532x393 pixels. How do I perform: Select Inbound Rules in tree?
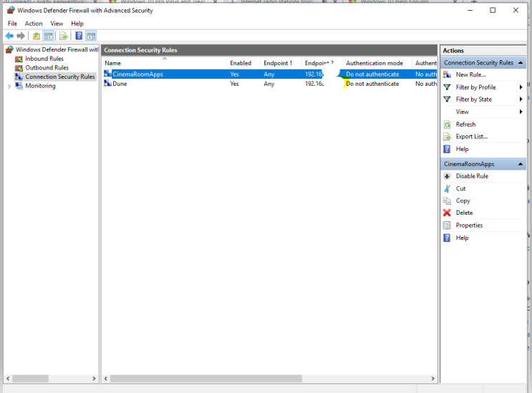(44, 59)
